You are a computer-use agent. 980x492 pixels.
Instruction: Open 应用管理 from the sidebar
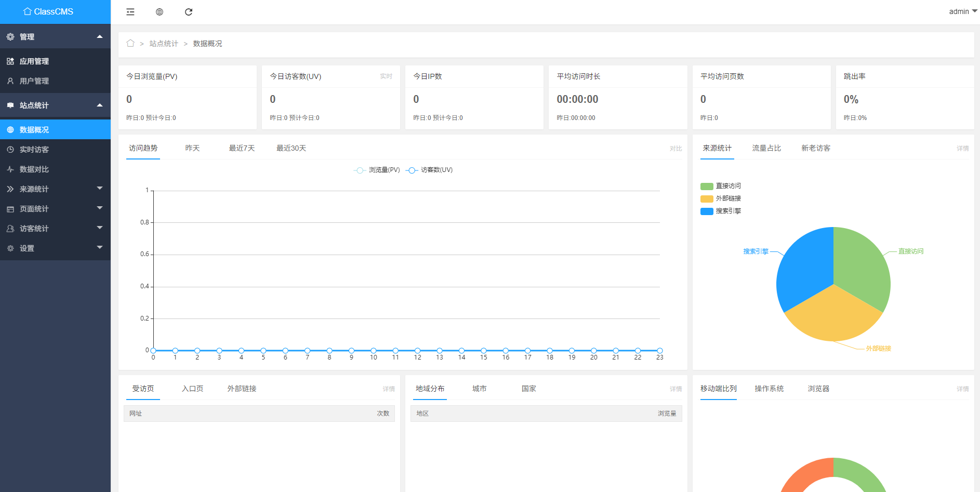(34, 61)
